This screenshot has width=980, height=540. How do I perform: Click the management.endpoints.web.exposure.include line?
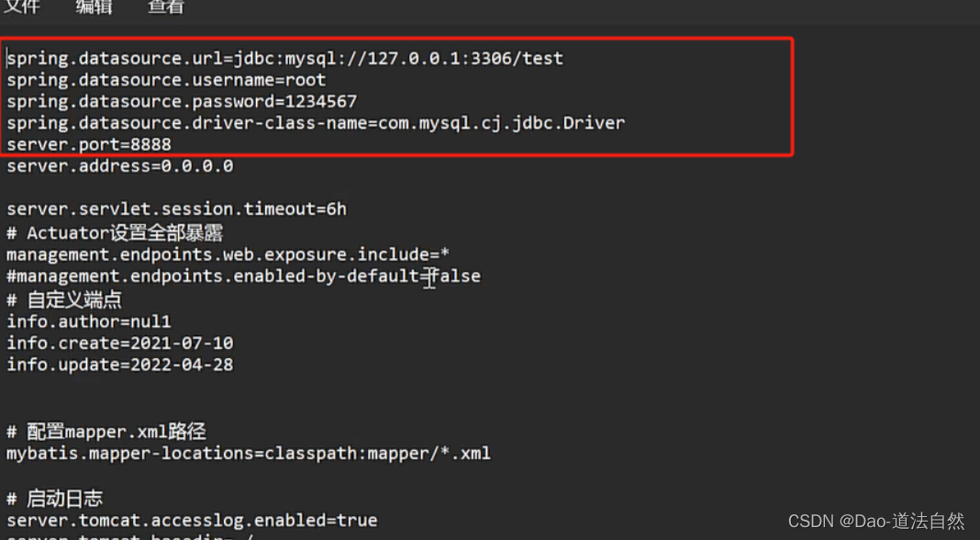225,254
